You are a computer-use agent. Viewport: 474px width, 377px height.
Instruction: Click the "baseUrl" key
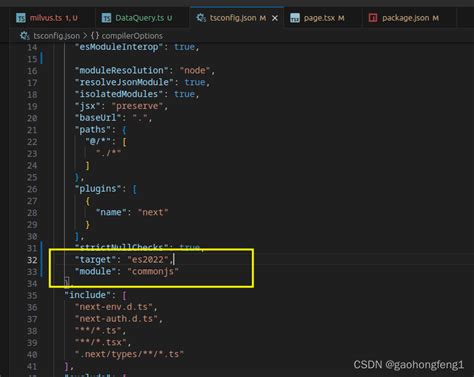pyautogui.click(x=98, y=118)
